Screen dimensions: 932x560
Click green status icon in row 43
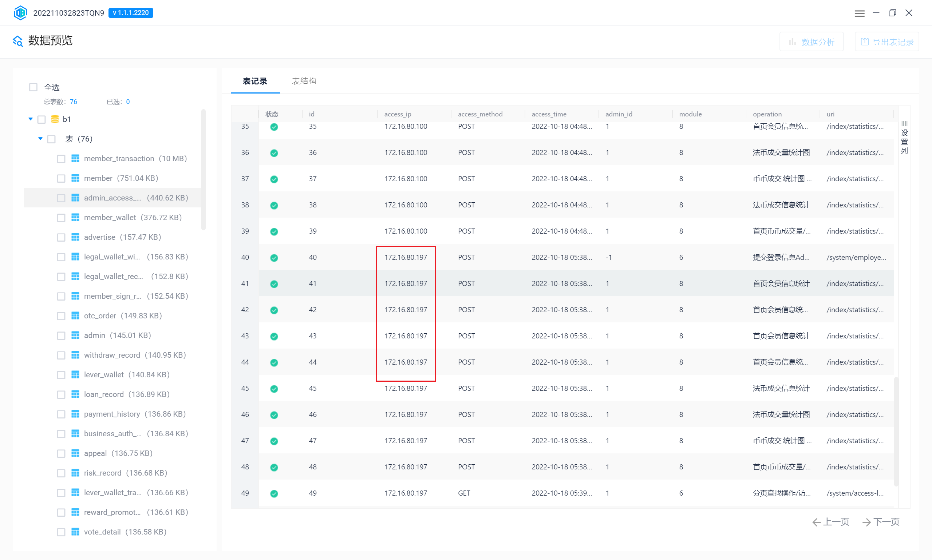(274, 336)
